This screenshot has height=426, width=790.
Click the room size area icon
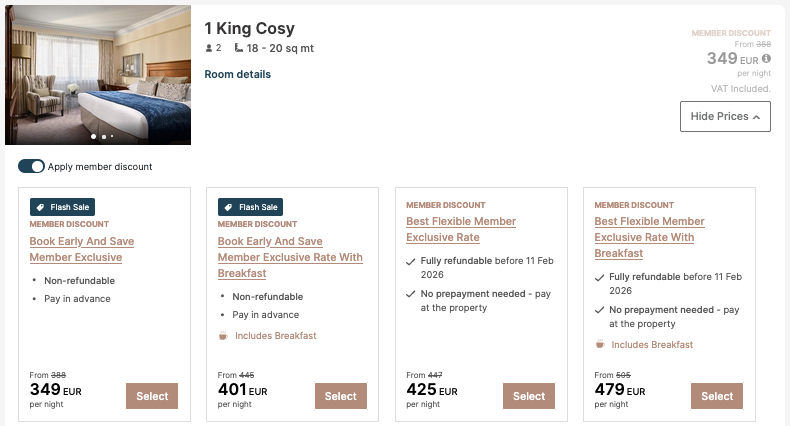click(238, 47)
